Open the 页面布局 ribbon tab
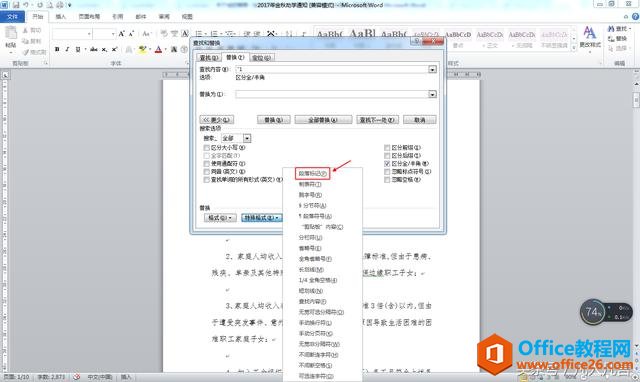The image size is (640, 382). click(x=89, y=17)
